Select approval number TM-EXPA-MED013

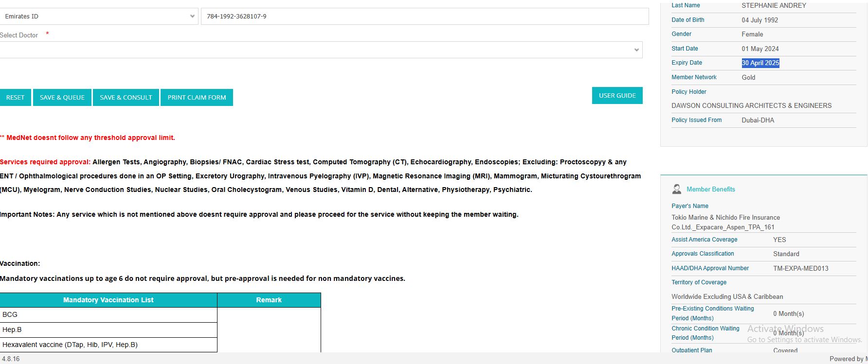[800, 268]
